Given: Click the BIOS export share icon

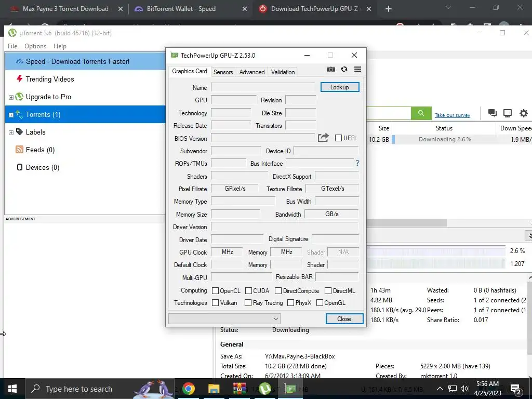Looking at the screenshot, I should [x=323, y=138].
